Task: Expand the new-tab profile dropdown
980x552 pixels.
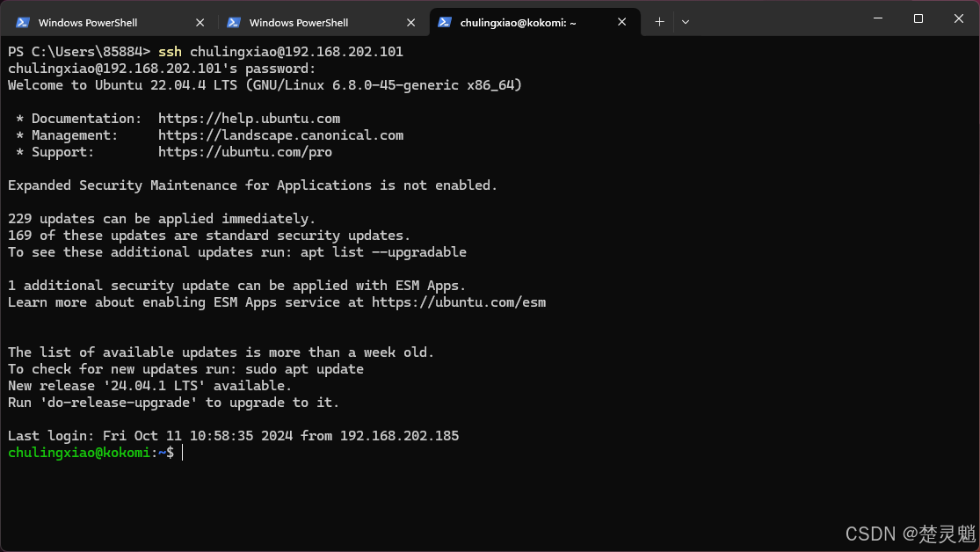Action: 686,22
